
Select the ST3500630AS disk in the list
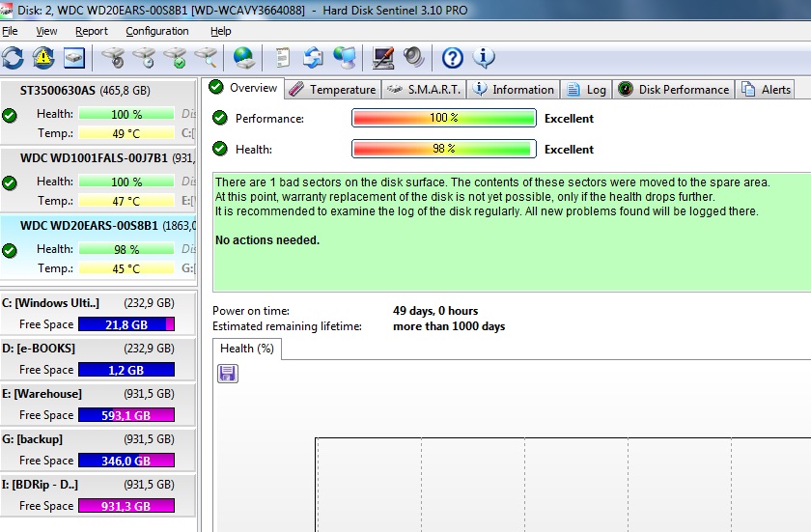98,112
